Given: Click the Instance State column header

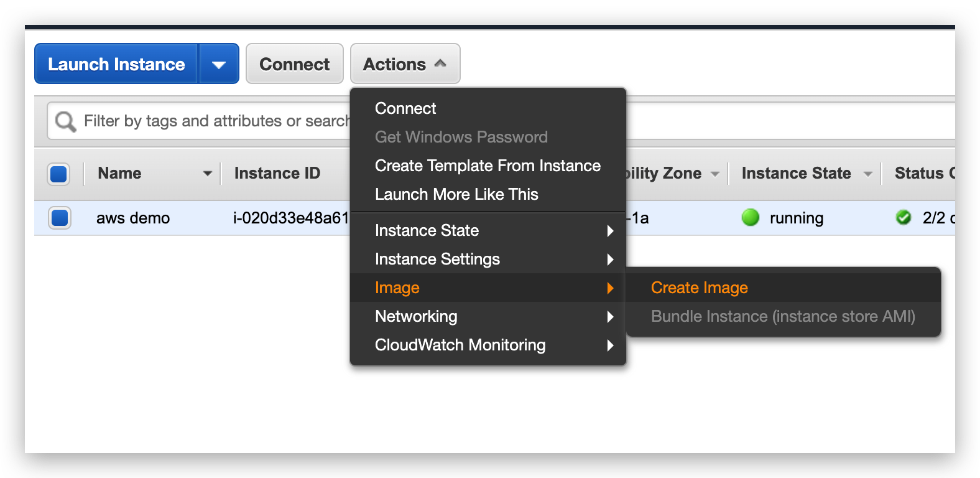Looking at the screenshot, I should pyautogui.click(x=796, y=173).
